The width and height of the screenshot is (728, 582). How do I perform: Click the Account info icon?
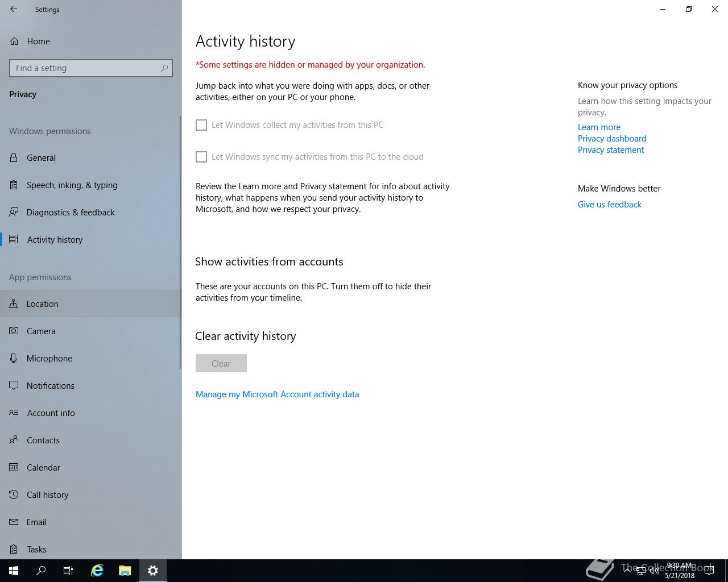click(x=14, y=413)
